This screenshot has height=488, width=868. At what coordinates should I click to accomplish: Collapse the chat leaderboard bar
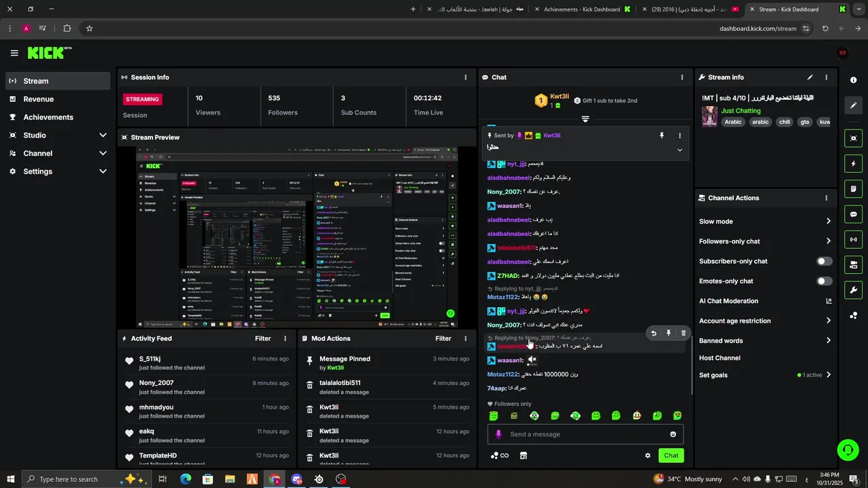click(585, 119)
